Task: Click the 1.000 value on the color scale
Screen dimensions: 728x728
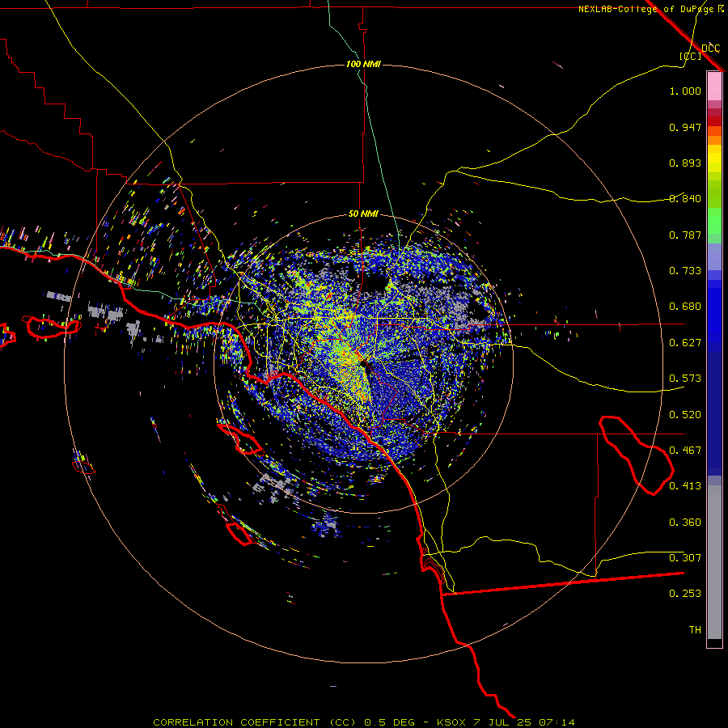Action: click(685, 91)
